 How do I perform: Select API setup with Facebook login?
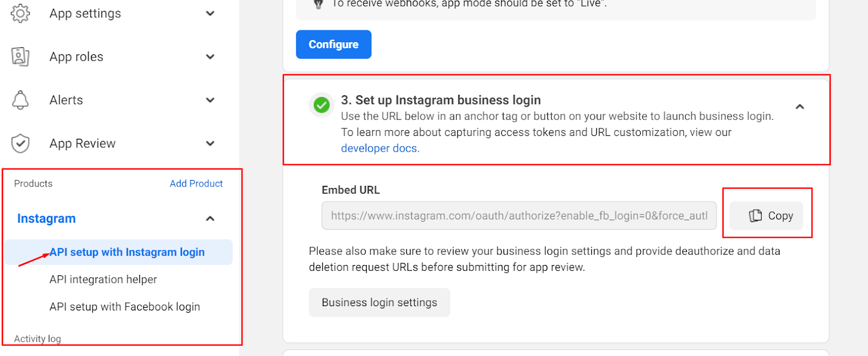(125, 307)
